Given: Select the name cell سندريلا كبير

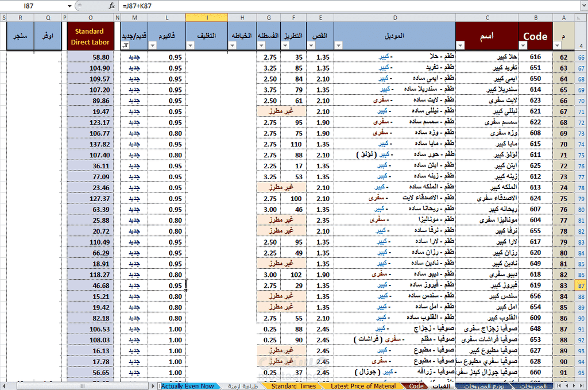Looking at the screenshot, I should click(487, 90).
